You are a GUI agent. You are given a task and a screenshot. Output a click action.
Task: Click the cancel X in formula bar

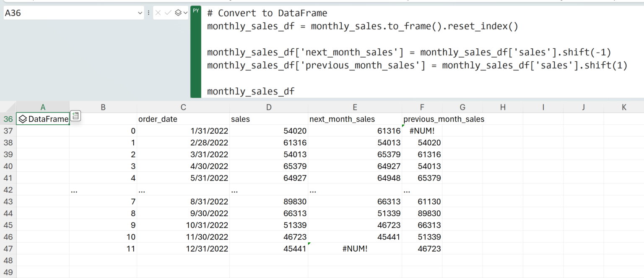pyautogui.click(x=158, y=13)
